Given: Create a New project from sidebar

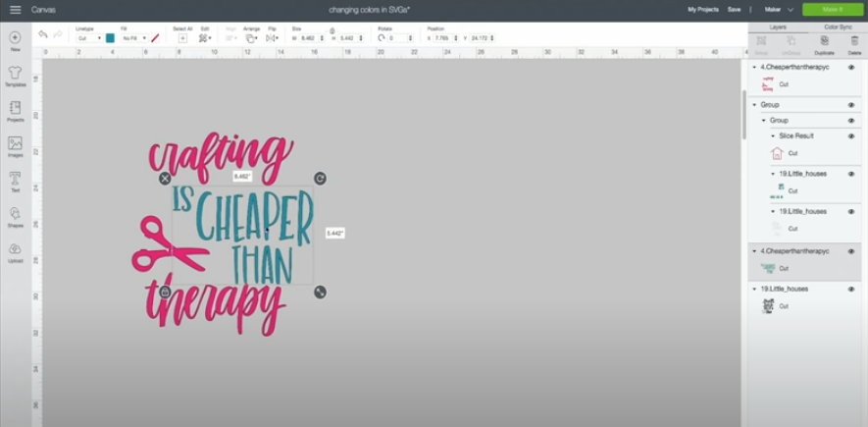Looking at the screenshot, I should (x=15, y=41).
